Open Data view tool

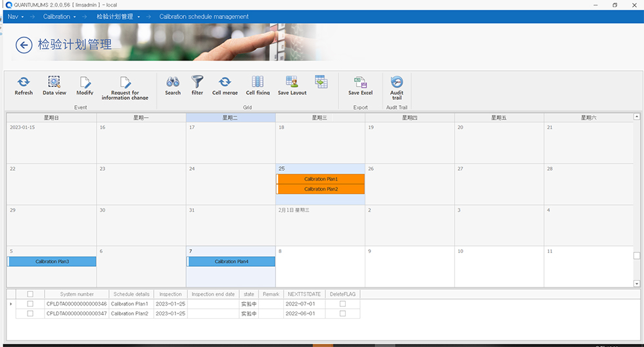click(x=55, y=83)
